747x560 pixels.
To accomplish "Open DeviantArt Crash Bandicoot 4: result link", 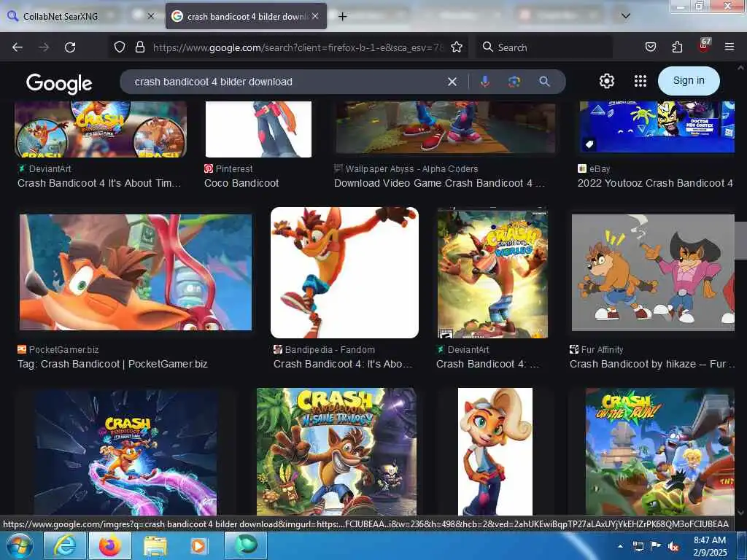I will [488, 365].
